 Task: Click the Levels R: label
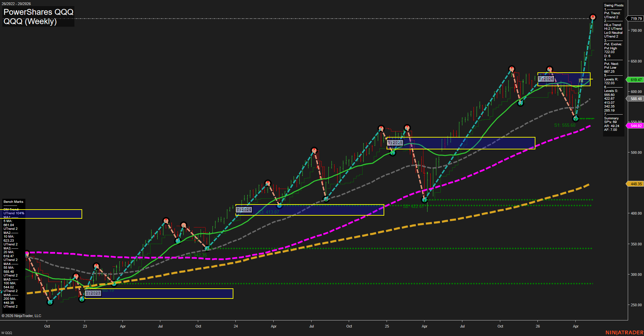[x=611, y=79]
